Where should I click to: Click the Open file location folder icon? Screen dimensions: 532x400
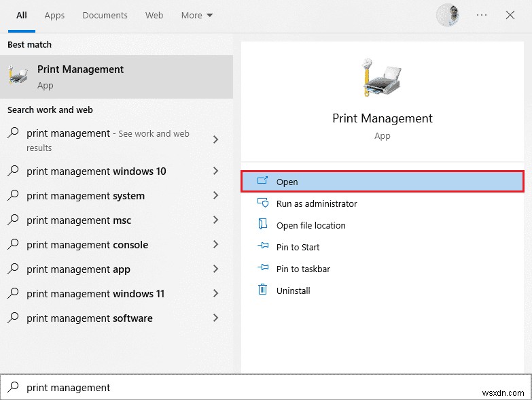(x=263, y=225)
